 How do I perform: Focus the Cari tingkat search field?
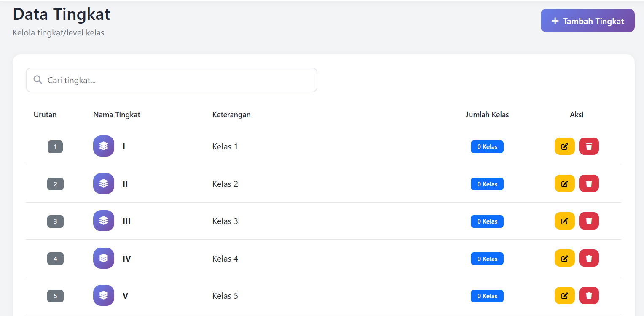point(172,80)
